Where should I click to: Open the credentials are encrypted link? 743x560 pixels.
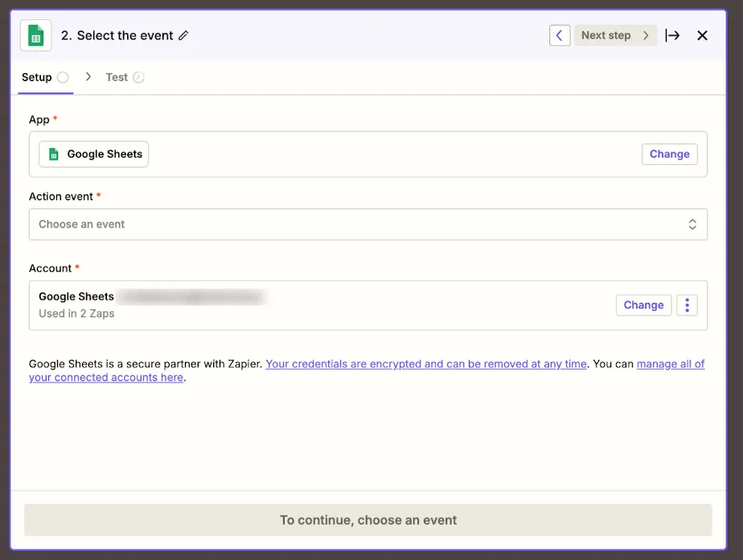tap(426, 364)
